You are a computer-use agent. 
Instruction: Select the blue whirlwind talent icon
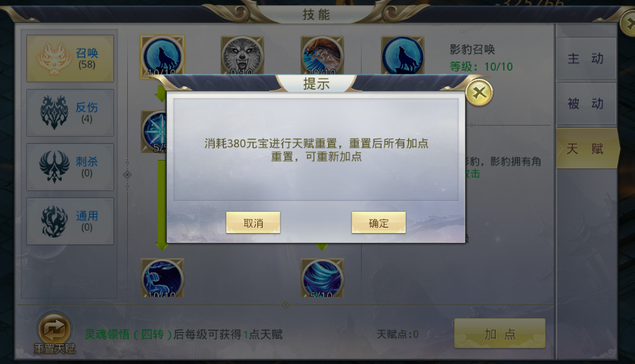322,278
